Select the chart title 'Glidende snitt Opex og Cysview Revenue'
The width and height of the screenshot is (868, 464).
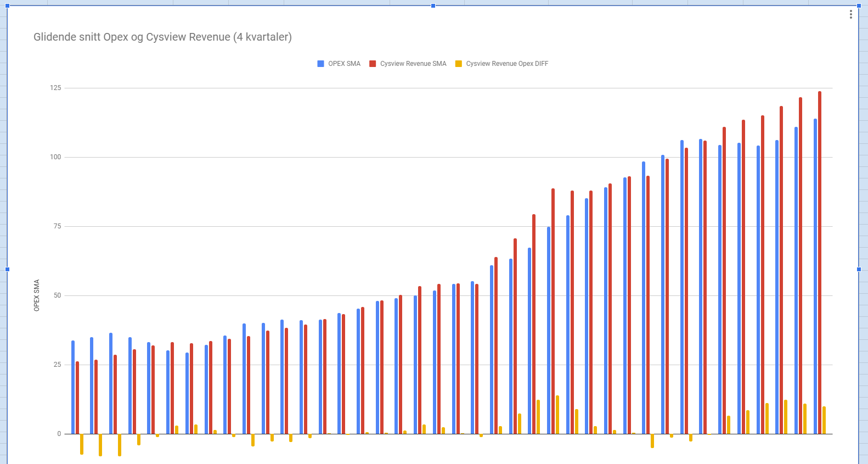[x=162, y=37]
